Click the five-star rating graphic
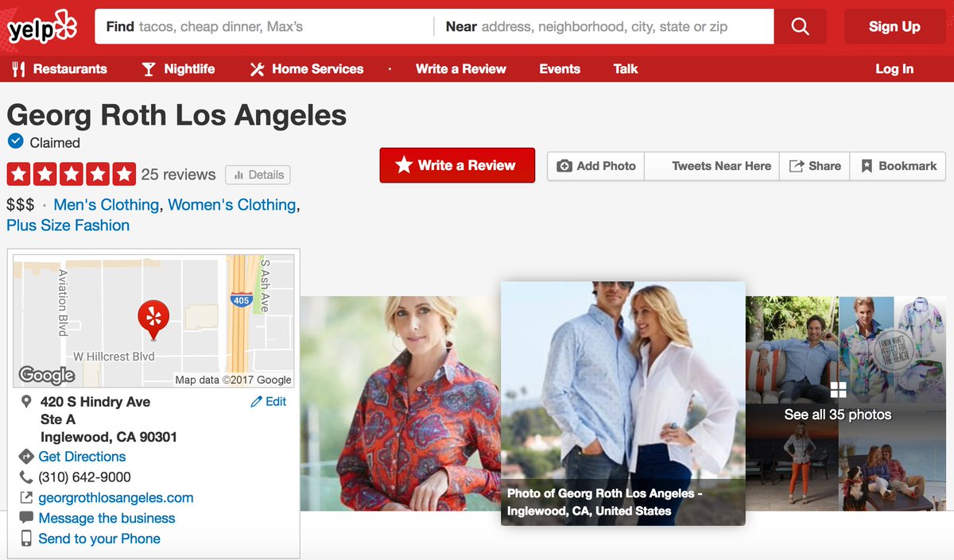The width and height of the screenshot is (954, 560). click(x=72, y=173)
